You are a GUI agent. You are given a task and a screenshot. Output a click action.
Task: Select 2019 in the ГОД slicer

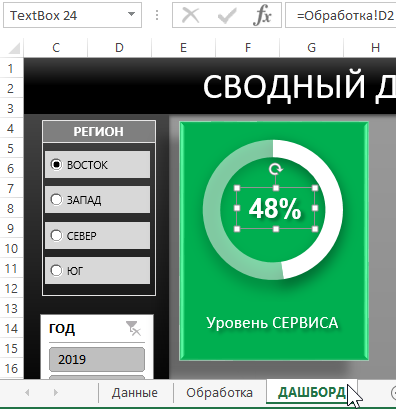97,359
